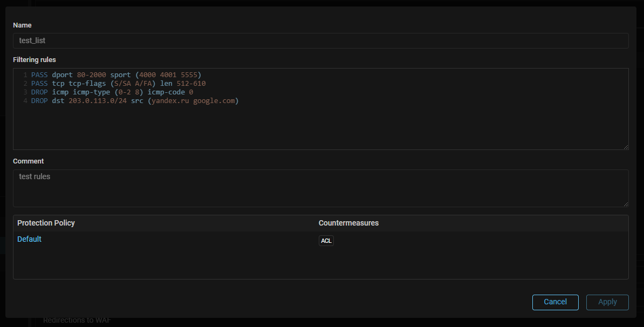This screenshot has height=327, width=644.
Task: Place cursor on the PASS dport rule line
Action: pos(116,75)
